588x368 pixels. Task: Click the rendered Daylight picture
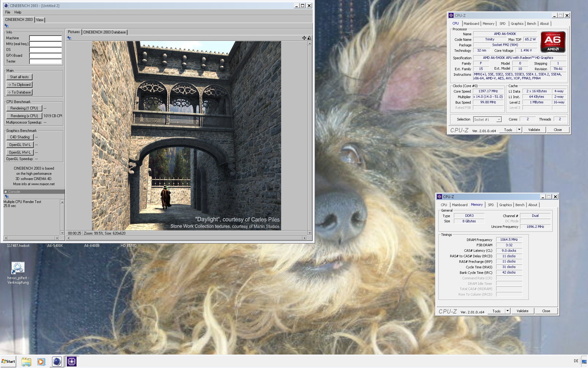click(x=186, y=136)
